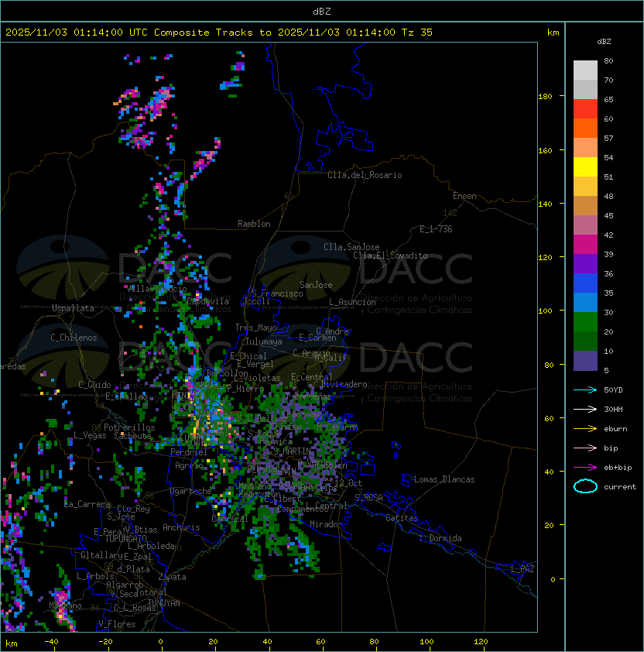Select the 54 dBZ yellow color swatch
The image size is (644, 652).
click(585, 167)
